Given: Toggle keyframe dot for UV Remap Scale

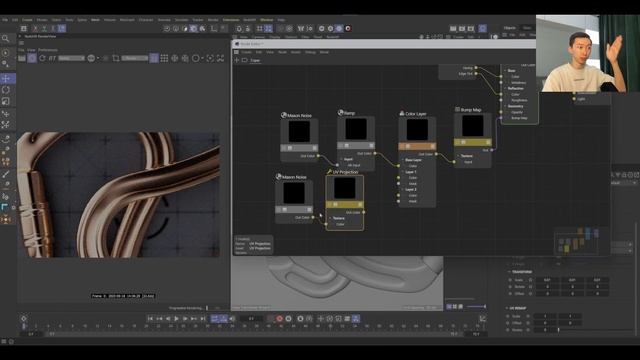Looking at the screenshot, I should click(508, 316).
